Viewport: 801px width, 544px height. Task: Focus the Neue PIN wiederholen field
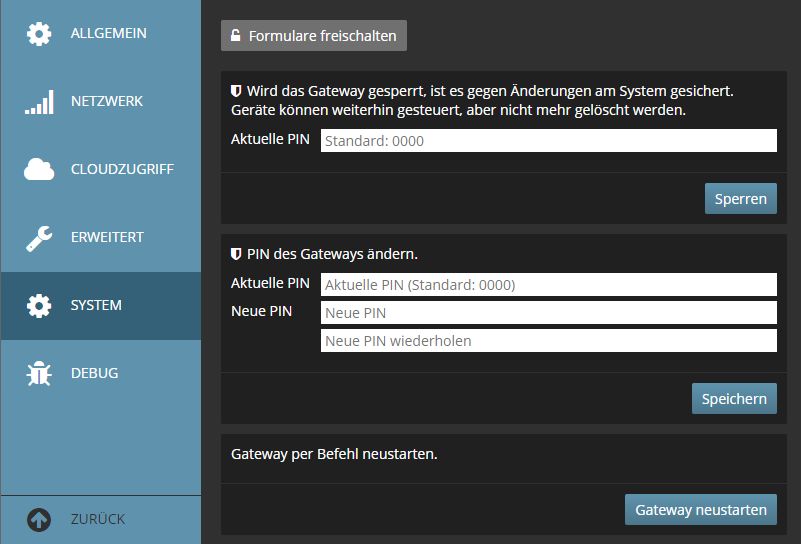pos(548,341)
